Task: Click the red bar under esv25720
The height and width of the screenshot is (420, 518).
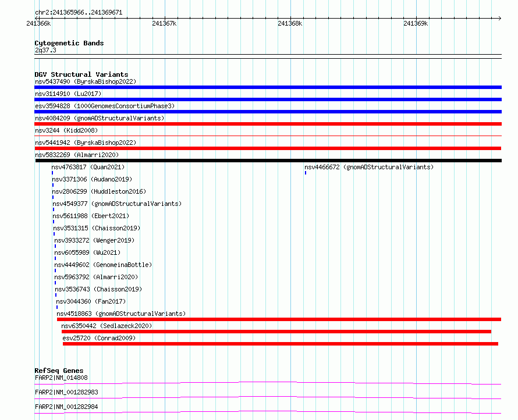Action: [281, 344]
